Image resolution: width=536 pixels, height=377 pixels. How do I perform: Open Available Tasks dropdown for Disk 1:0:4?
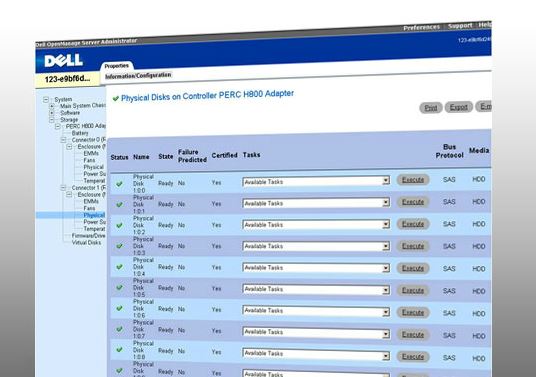316,267
